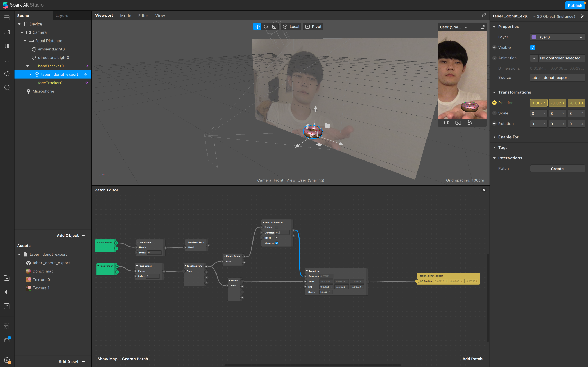Click the Stop icon in left sidebar

click(7, 60)
